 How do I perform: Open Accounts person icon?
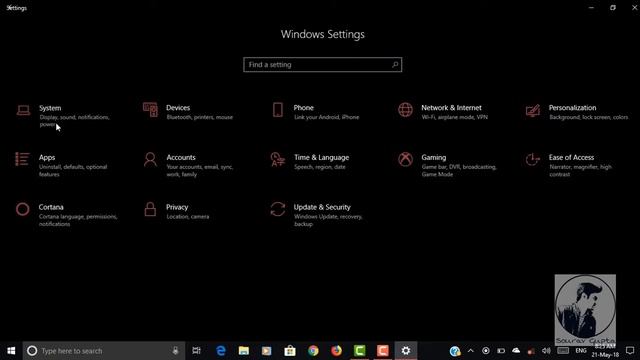tap(150, 160)
